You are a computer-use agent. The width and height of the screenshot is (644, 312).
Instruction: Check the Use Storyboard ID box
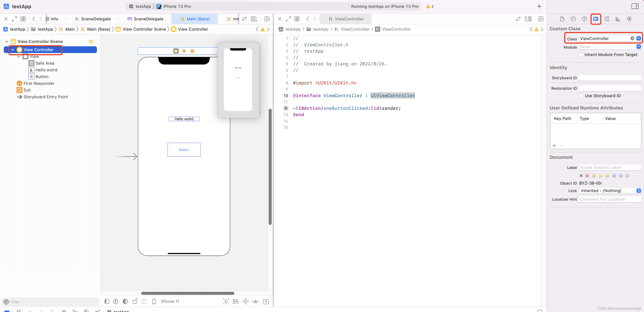581,96
